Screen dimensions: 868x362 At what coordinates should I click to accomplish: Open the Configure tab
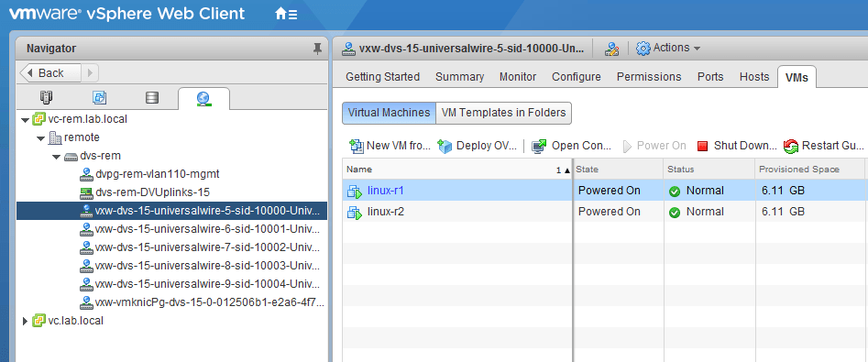point(577,77)
